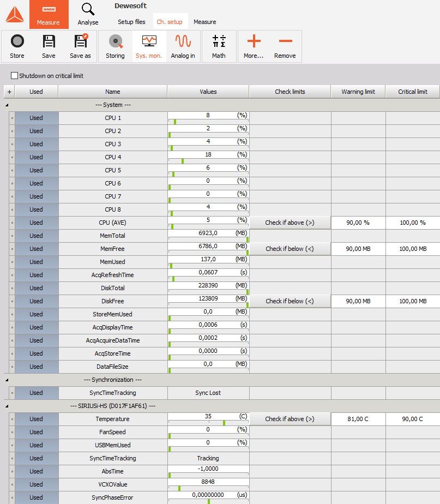Click row marker for VCXOValue
Image resolution: width=440 pixels, height=504 pixels.
tap(12, 485)
